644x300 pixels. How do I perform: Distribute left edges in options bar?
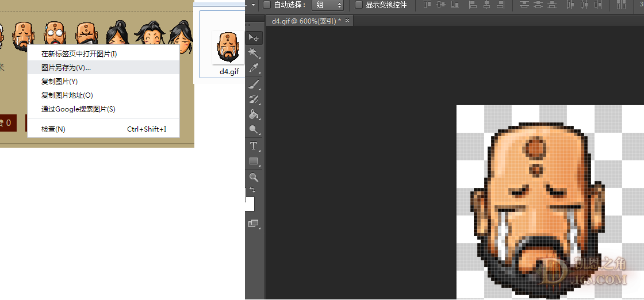point(570,5)
